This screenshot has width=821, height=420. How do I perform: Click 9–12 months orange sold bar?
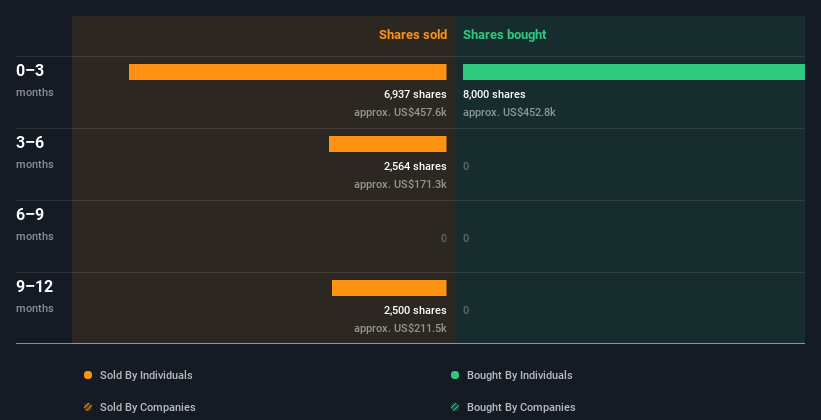389,288
